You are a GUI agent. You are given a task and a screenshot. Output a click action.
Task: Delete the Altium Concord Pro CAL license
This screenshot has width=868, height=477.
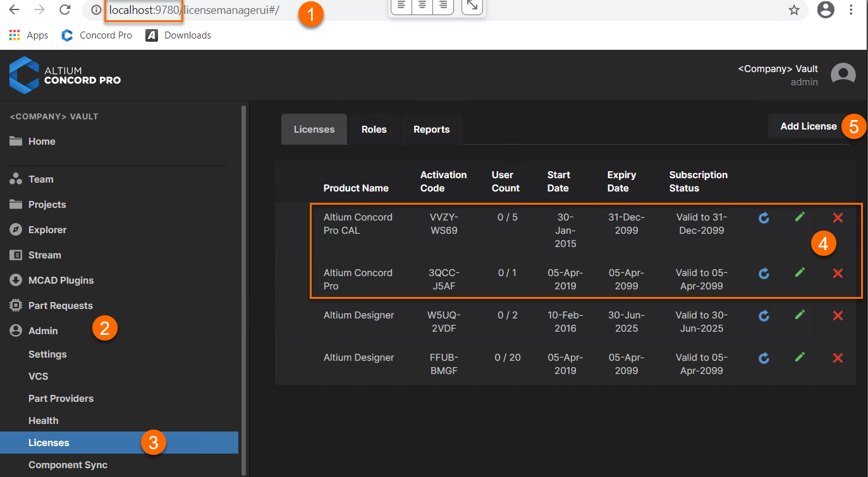point(838,218)
